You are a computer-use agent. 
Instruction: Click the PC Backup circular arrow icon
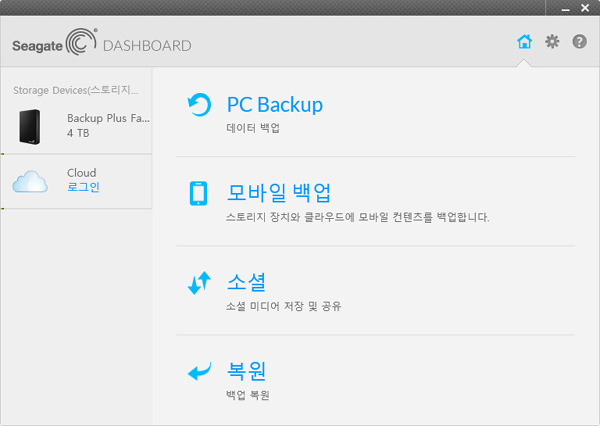coord(199,104)
